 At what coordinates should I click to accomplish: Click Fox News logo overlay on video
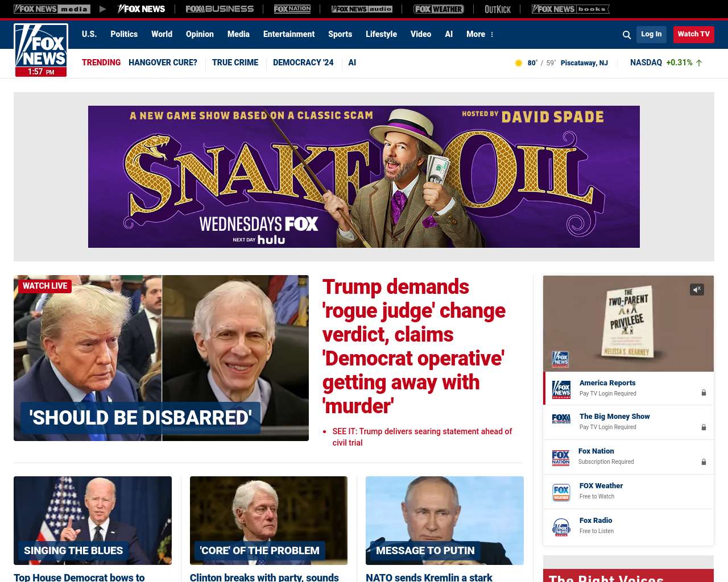pyautogui.click(x=560, y=359)
